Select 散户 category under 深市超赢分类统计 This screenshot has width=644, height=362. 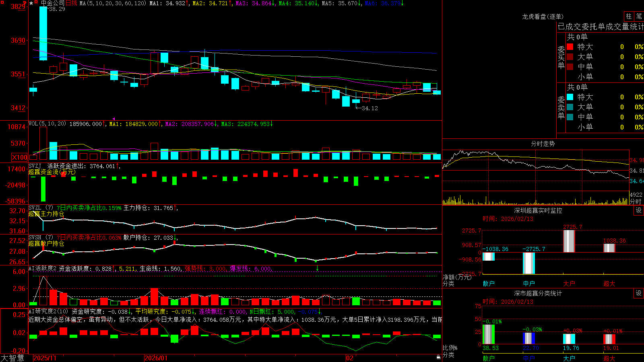[488, 358]
